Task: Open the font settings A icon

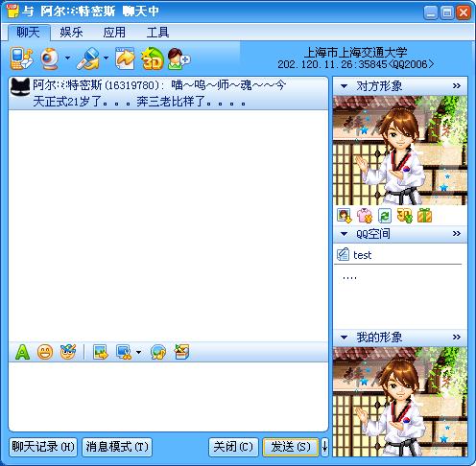Action: 22,352
